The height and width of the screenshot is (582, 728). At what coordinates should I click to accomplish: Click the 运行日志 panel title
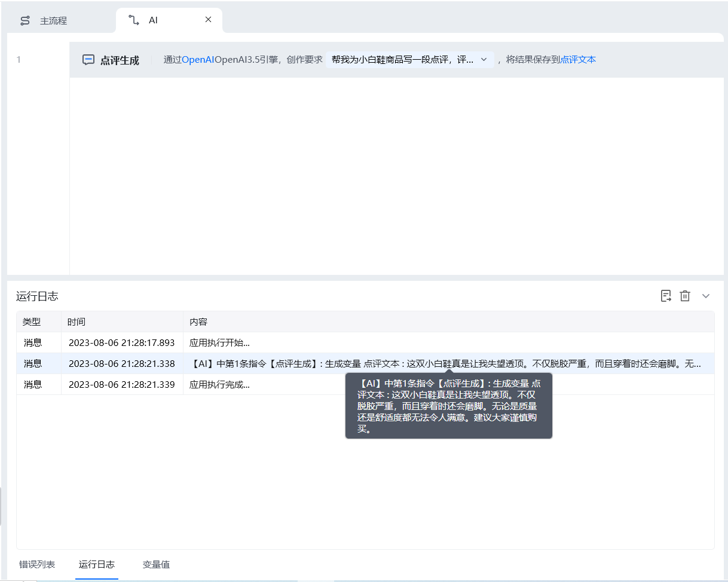[37, 296]
